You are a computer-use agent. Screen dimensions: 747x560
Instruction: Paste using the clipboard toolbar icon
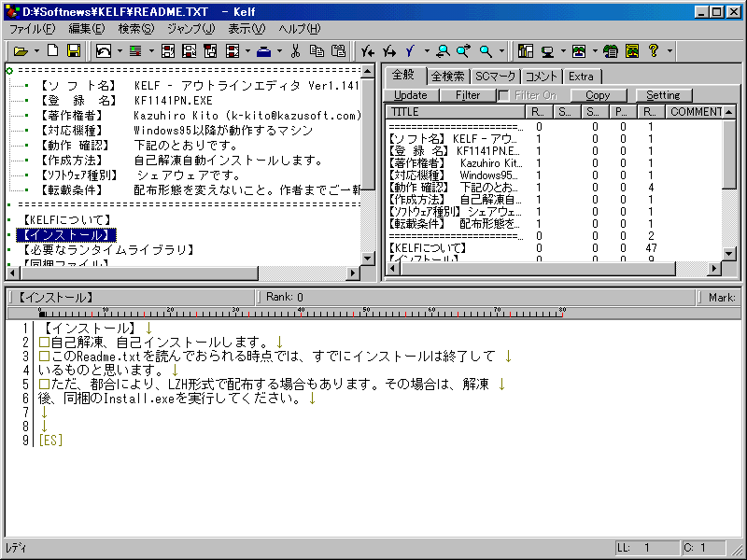tap(338, 51)
